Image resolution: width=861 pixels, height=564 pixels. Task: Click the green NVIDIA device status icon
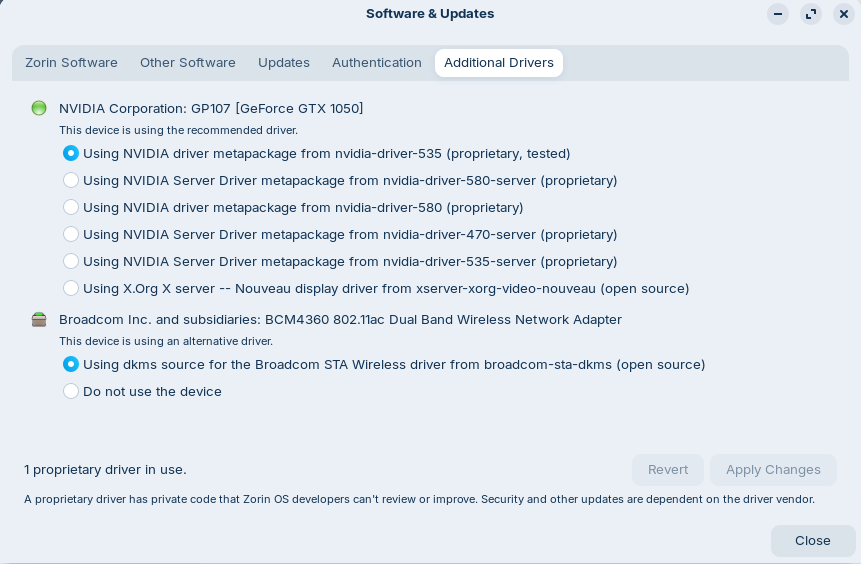(x=39, y=108)
